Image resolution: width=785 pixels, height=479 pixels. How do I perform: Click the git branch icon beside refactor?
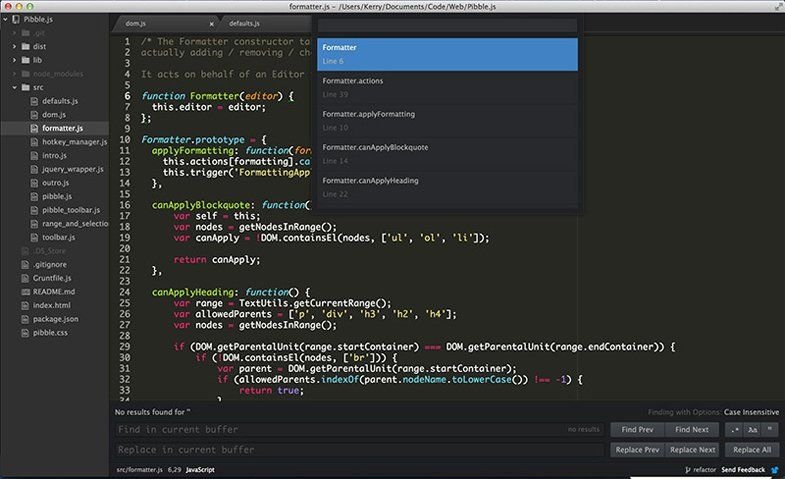point(688,468)
